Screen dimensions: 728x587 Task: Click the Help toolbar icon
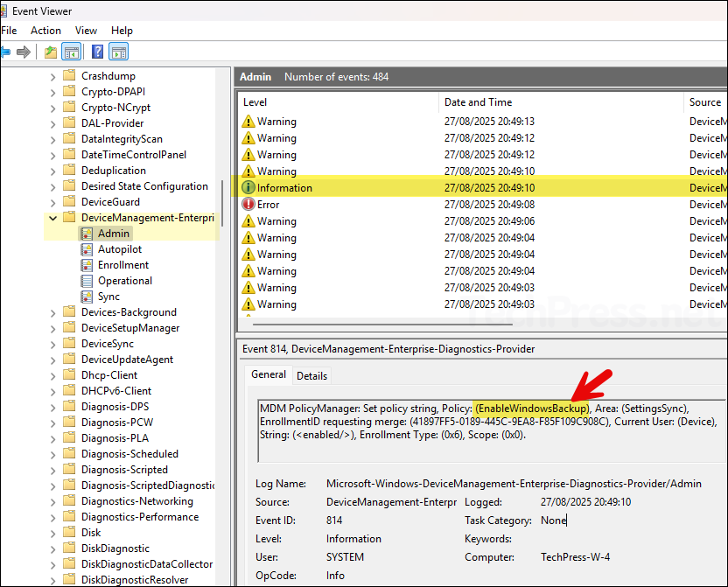97,52
